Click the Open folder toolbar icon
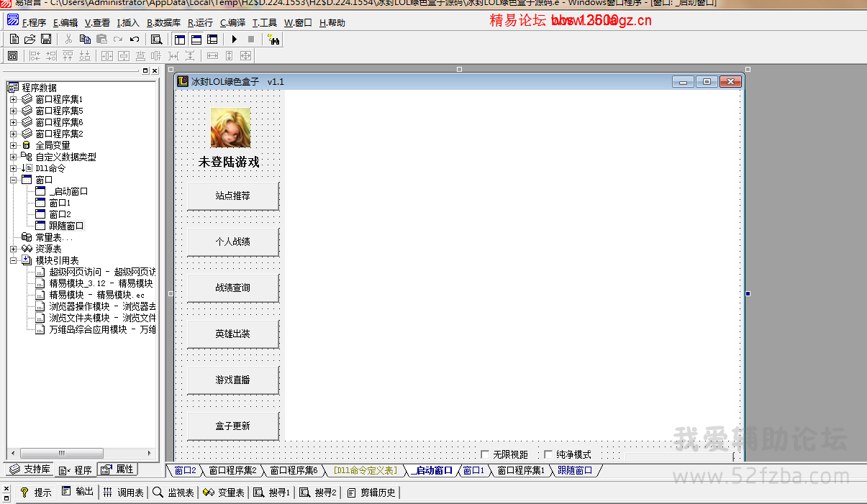The width and height of the screenshot is (867, 504). coord(29,40)
